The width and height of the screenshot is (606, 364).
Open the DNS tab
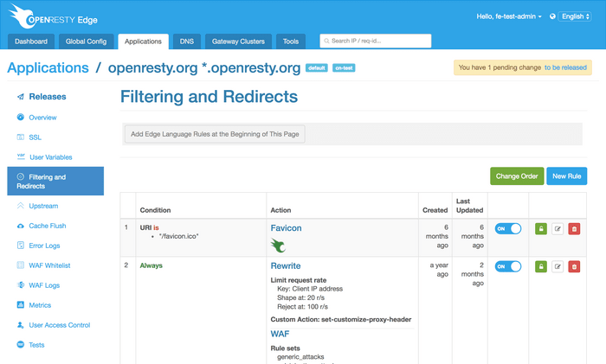[x=187, y=42]
